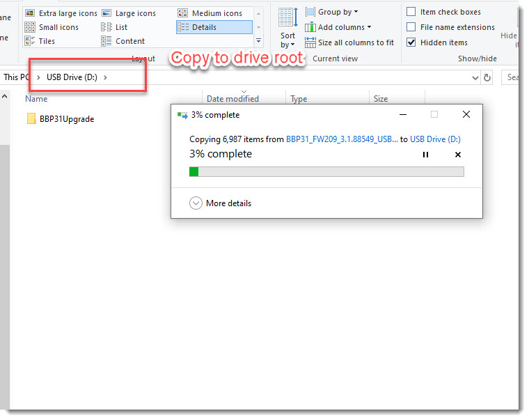This screenshot has height=420, width=529.
Task: Click the USB Drive (D:) destination link
Action: [x=435, y=139]
